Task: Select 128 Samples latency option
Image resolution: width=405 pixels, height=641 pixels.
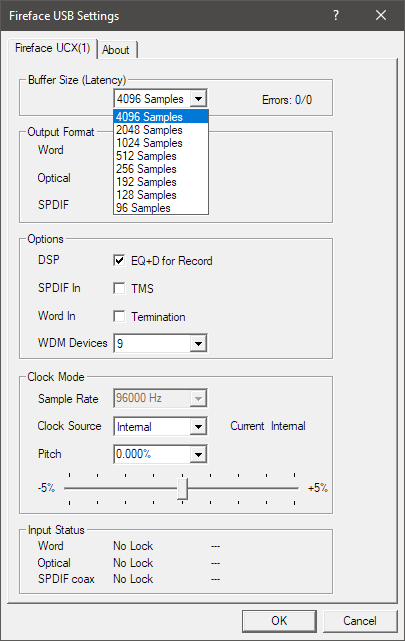Action: tap(161, 195)
